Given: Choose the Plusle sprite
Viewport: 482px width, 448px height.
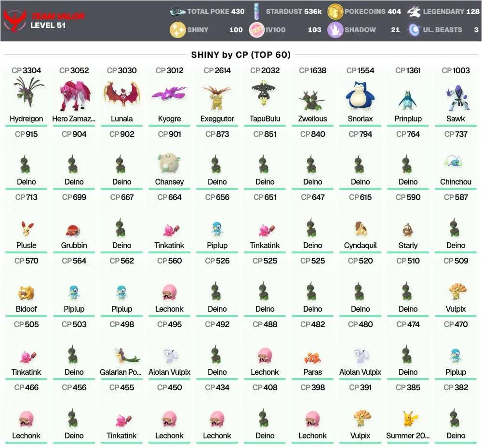Looking at the screenshot, I should pos(27,229).
